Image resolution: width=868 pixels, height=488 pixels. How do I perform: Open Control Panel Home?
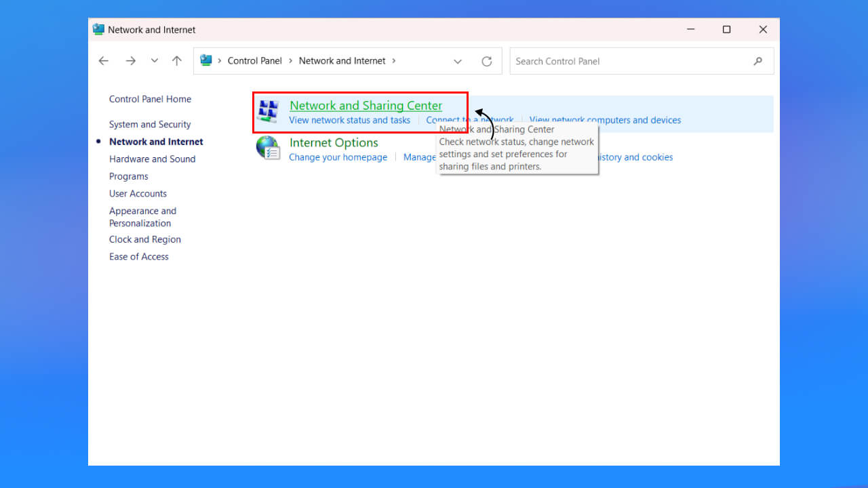[150, 99]
